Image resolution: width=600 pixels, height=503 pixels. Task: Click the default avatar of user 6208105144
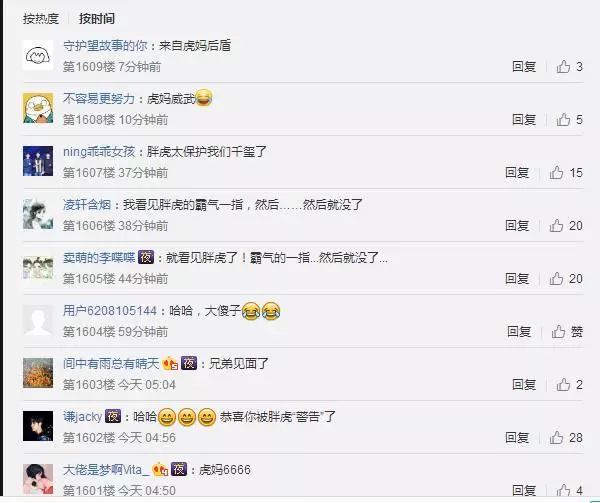pyautogui.click(x=38, y=320)
